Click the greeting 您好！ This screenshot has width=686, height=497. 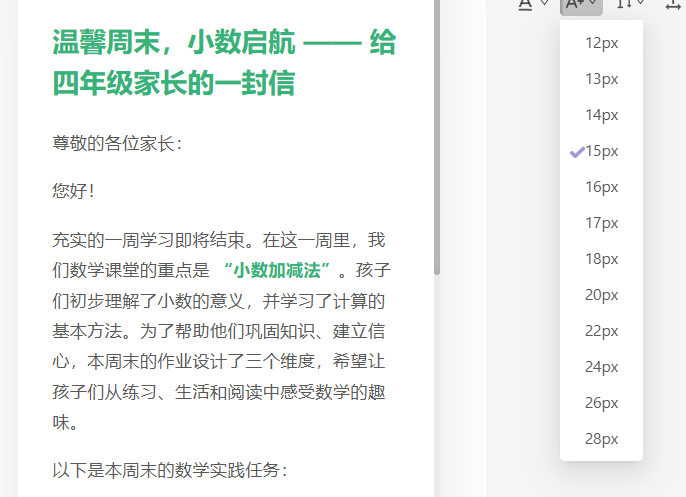click(74, 191)
